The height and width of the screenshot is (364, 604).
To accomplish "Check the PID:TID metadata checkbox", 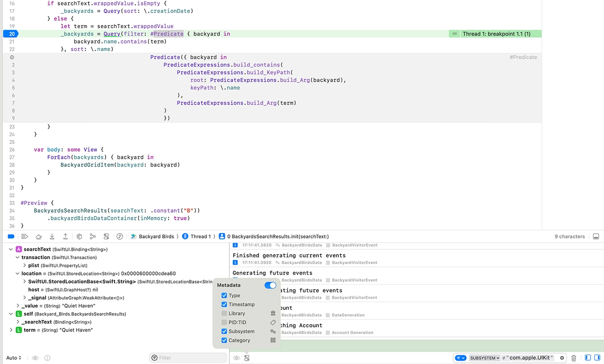I will click(x=224, y=323).
